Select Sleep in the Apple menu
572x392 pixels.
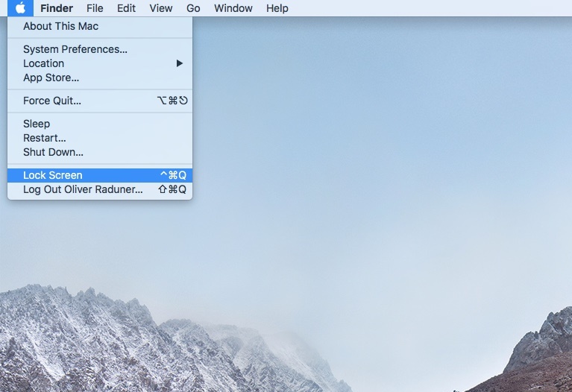100,124
